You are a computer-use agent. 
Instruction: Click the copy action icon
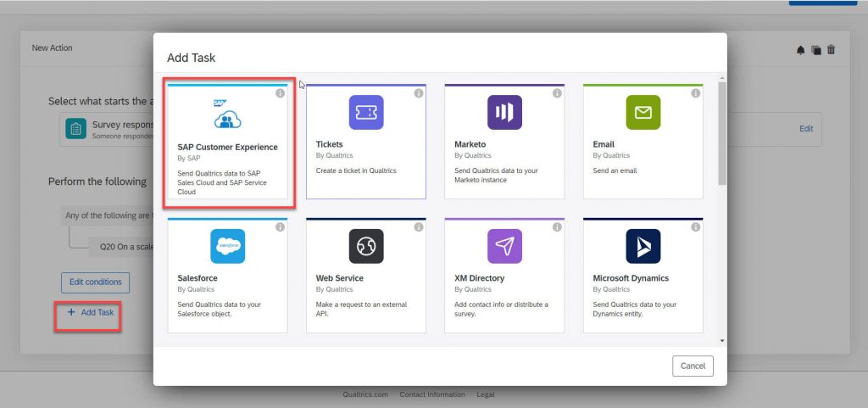pos(816,50)
